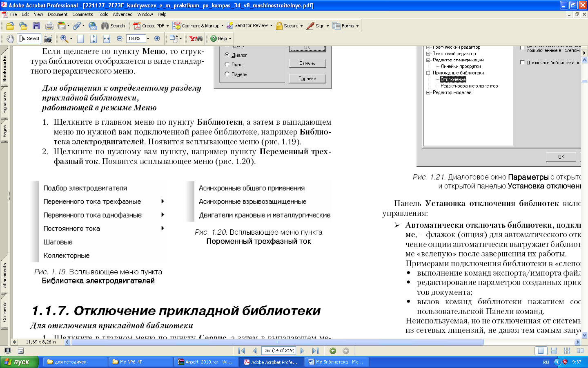The image size is (588, 368).
Task: Click the Actual Size page icon
Action: click(x=80, y=38)
